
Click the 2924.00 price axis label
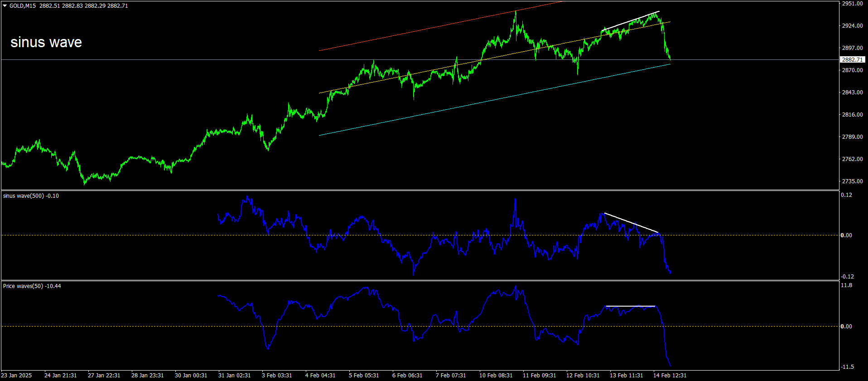(x=852, y=26)
